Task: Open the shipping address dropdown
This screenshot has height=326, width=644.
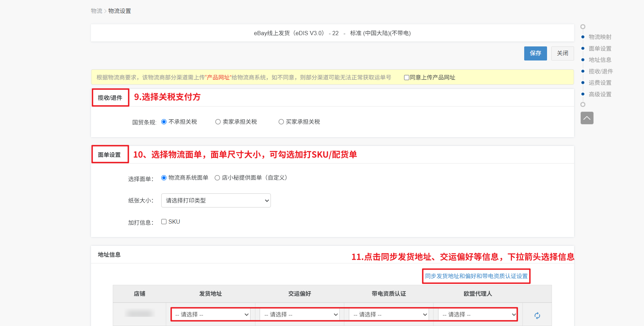Action: [x=211, y=314]
